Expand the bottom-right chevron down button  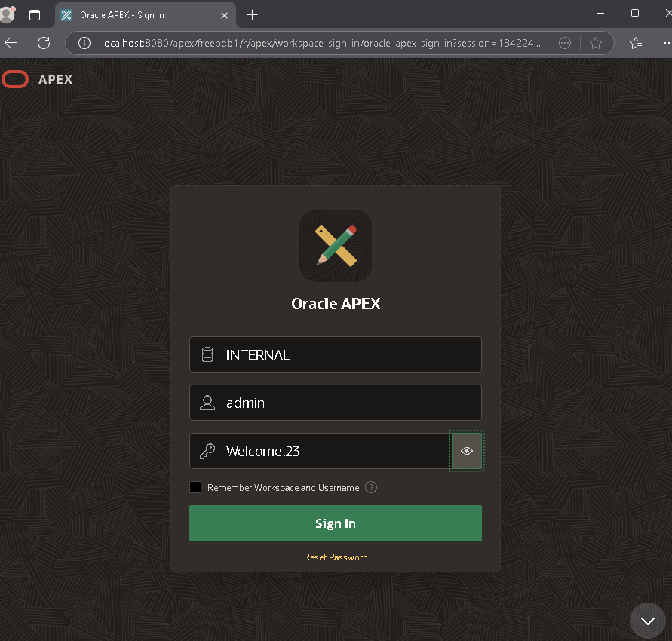pyautogui.click(x=648, y=621)
